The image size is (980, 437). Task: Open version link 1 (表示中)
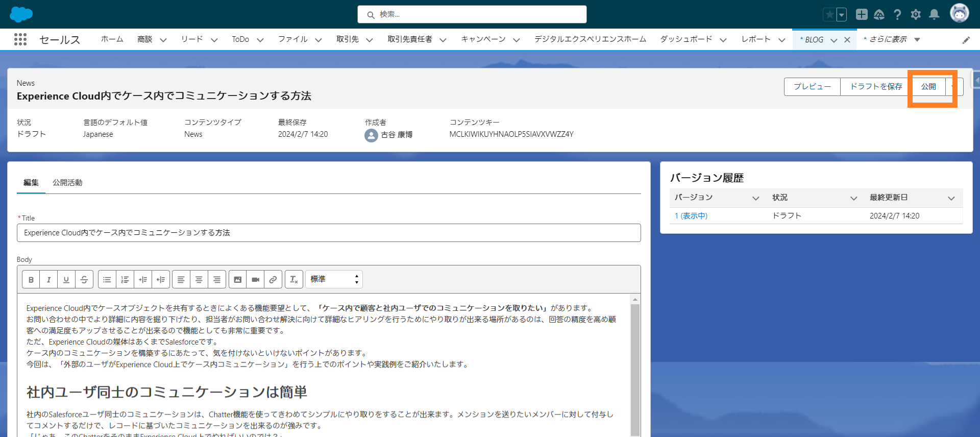pos(691,216)
